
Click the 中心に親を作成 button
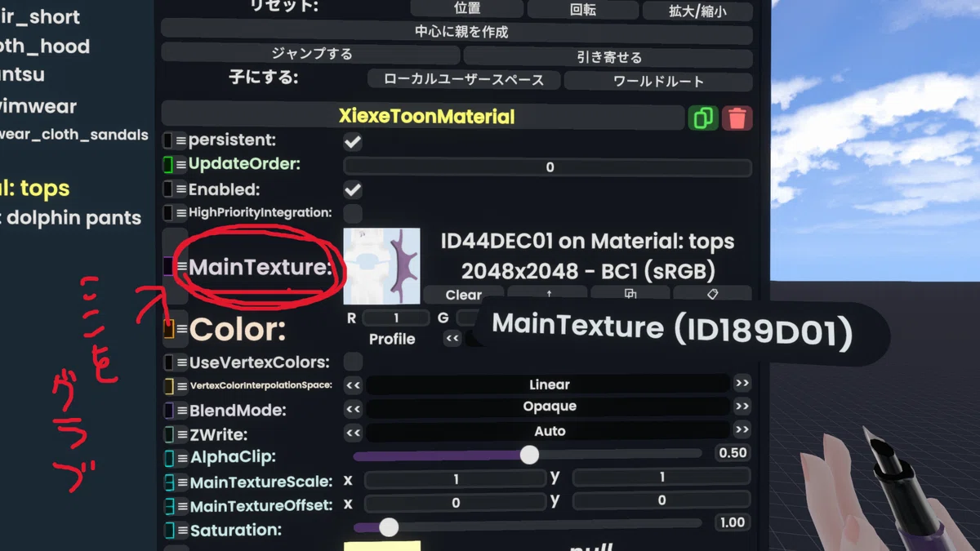[x=457, y=33]
